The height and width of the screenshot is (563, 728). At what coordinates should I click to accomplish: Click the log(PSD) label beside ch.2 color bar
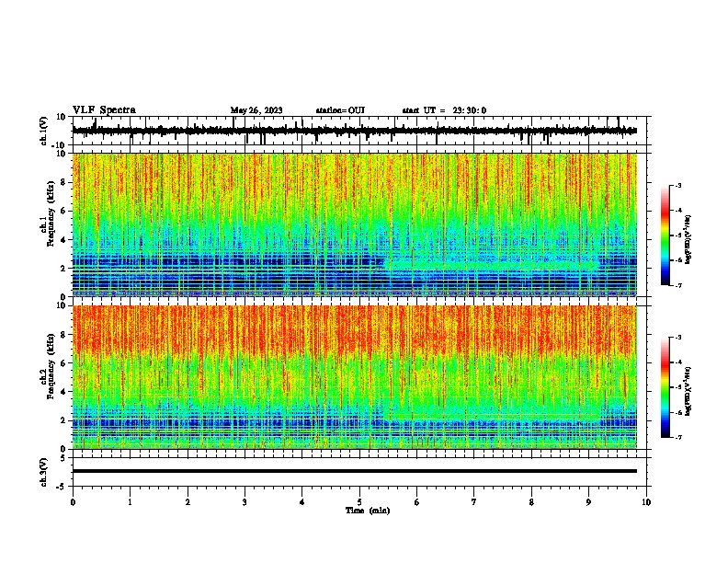pyautogui.click(x=688, y=392)
